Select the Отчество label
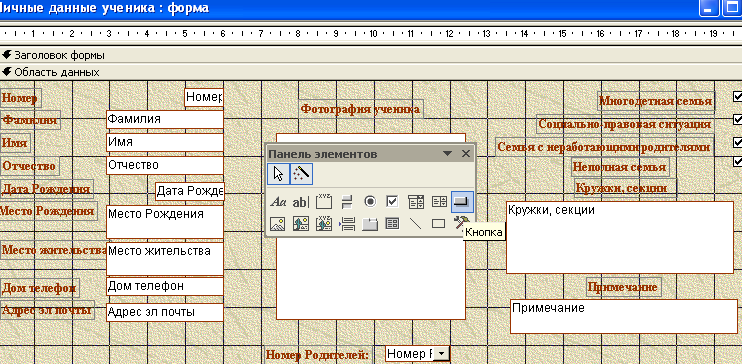Image resolution: width=742 pixels, height=364 pixels. click(x=29, y=166)
